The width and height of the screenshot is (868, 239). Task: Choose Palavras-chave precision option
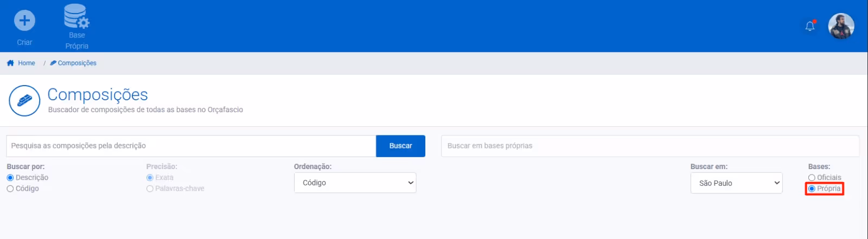pyautogui.click(x=150, y=189)
